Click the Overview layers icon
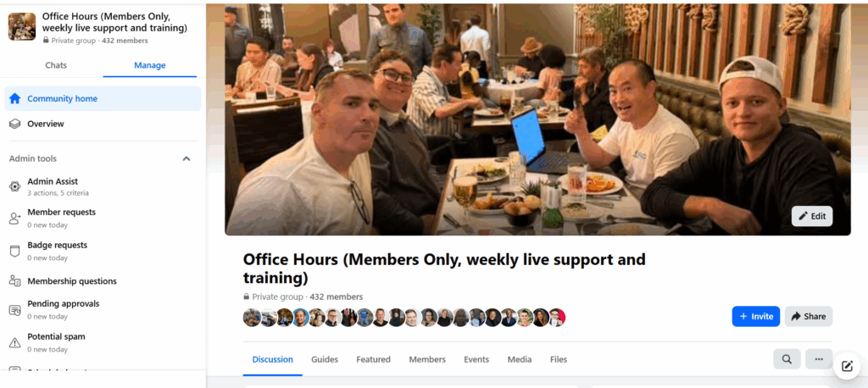The width and height of the screenshot is (868, 388). (x=15, y=124)
